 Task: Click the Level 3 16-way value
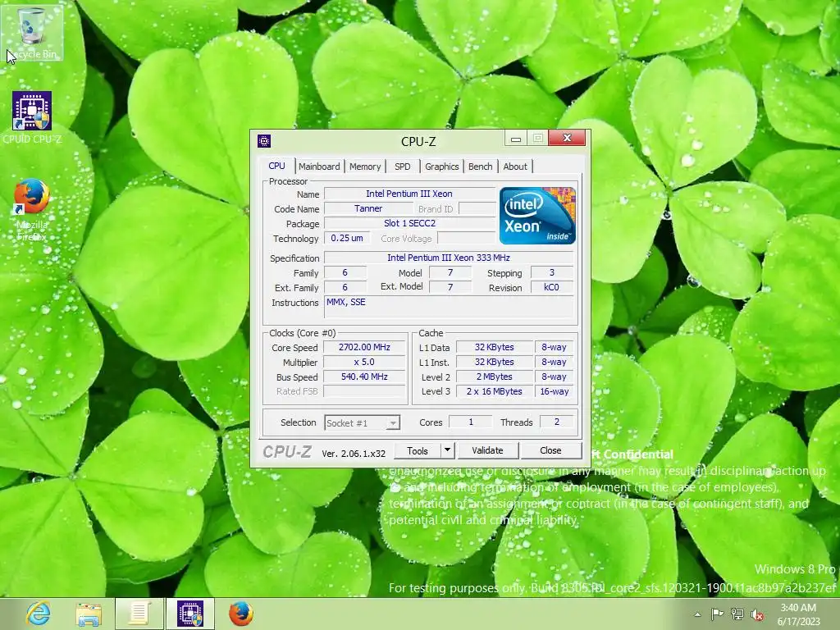(x=554, y=391)
